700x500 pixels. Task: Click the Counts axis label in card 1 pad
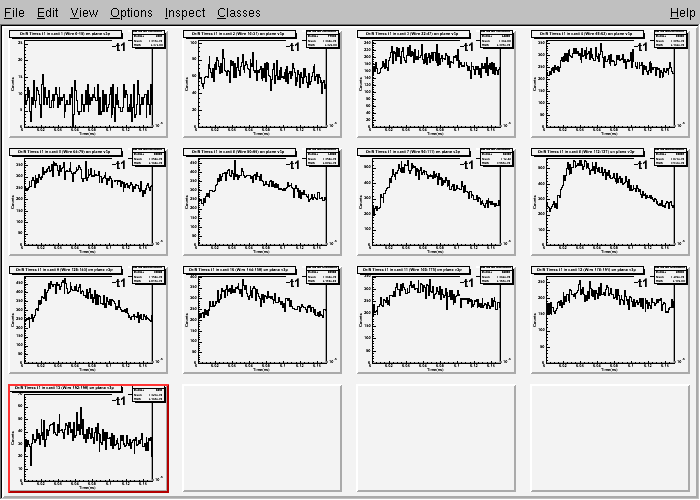12,84
